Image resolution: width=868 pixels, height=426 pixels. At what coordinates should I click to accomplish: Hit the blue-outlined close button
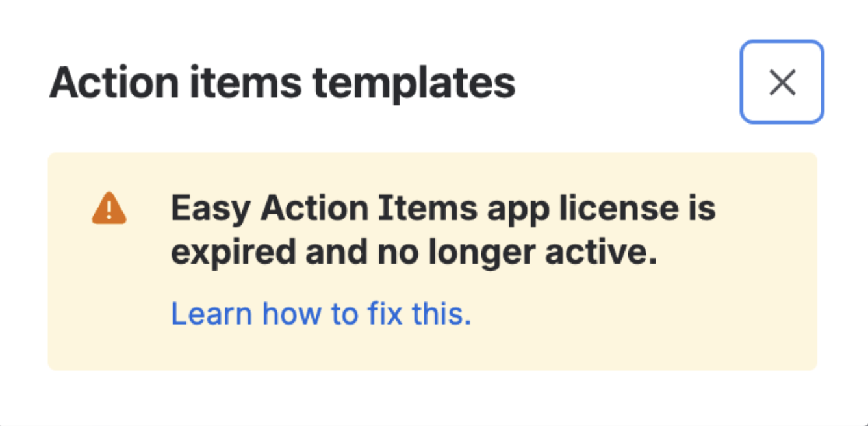coord(782,82)
